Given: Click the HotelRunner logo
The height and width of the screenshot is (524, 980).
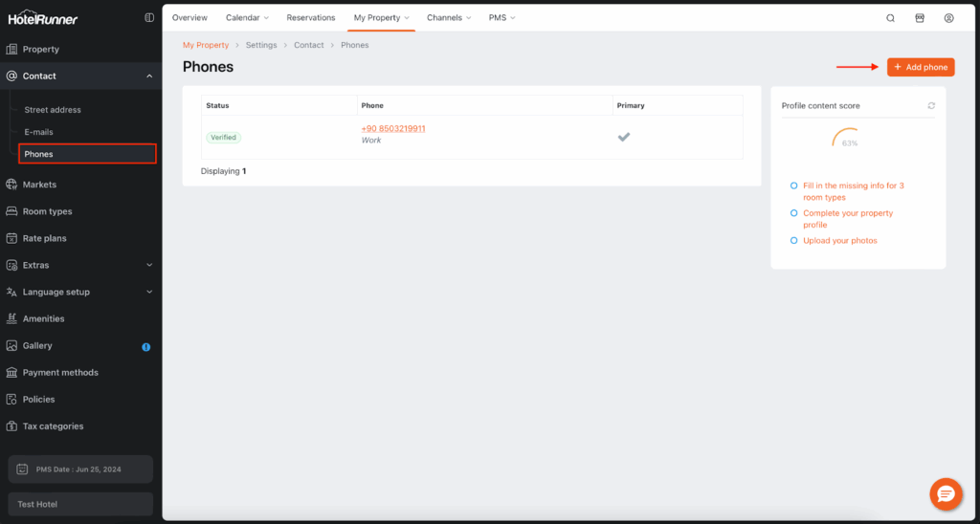Looking at the screenshot, I should click(43, 18).
